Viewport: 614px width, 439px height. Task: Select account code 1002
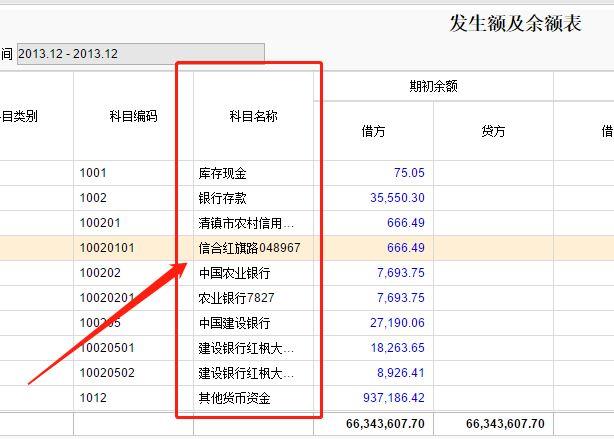93,198
